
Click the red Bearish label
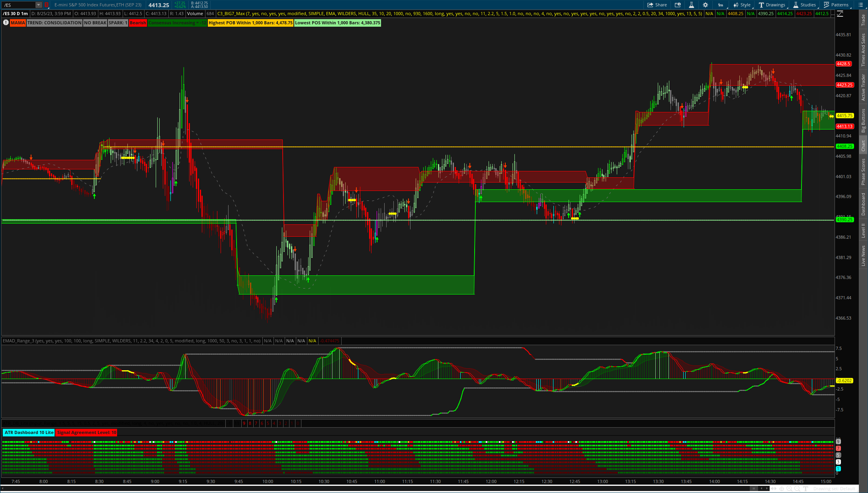pos(138,23)
